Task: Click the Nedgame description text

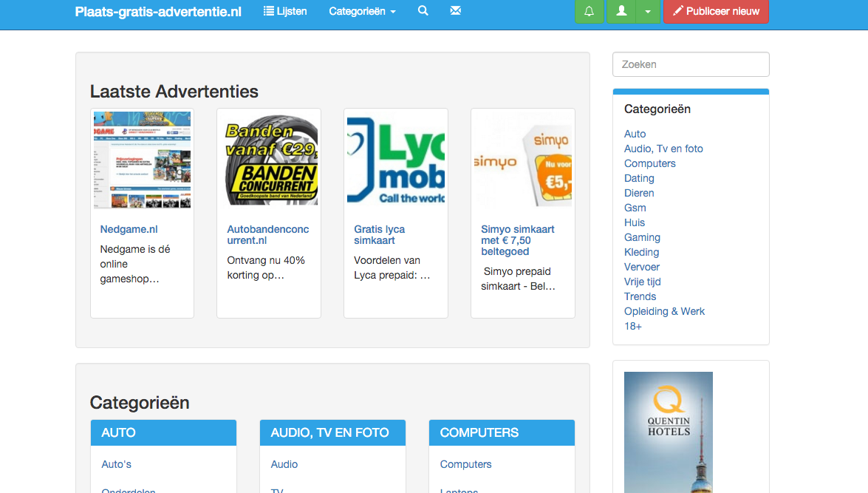Action: click(x=135, y=264)
